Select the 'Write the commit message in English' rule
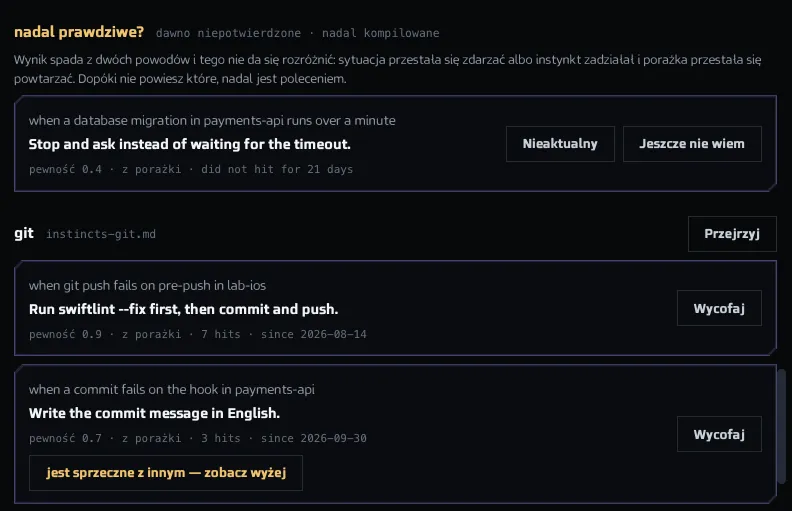Screen dimensions: 792x511 coord(154,413)
